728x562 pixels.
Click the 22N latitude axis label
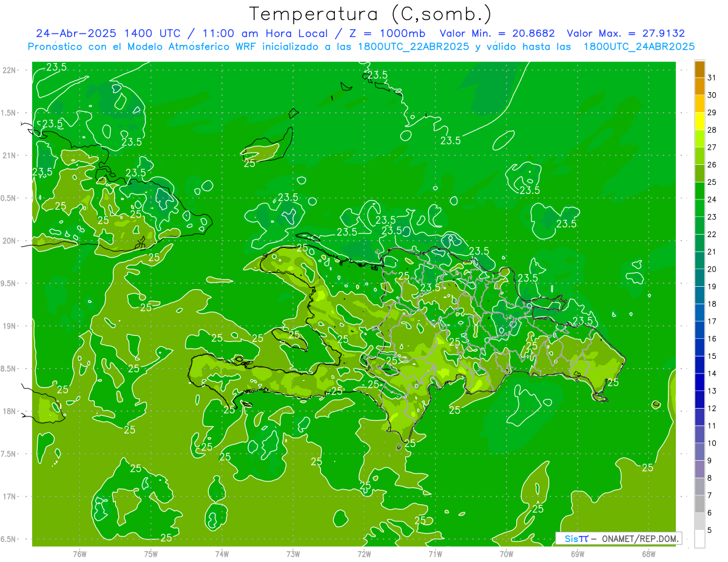pyautogui.click(x=10, y=70)
